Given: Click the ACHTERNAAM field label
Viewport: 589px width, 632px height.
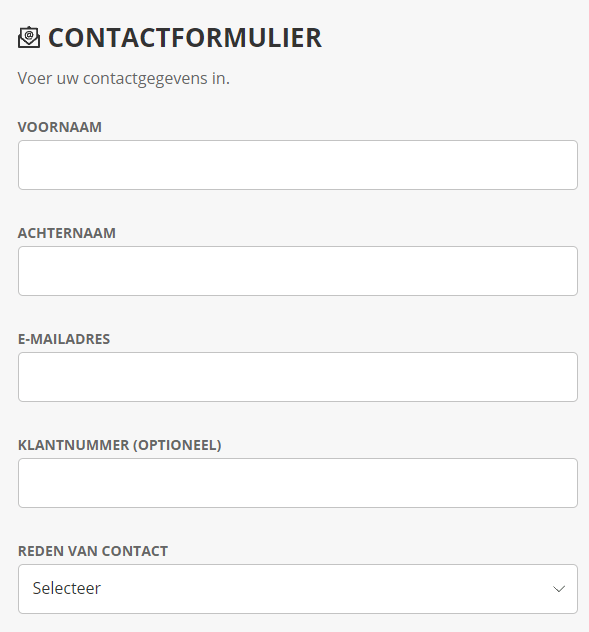Looking at the screenshot, I should (x=67, y=233).
